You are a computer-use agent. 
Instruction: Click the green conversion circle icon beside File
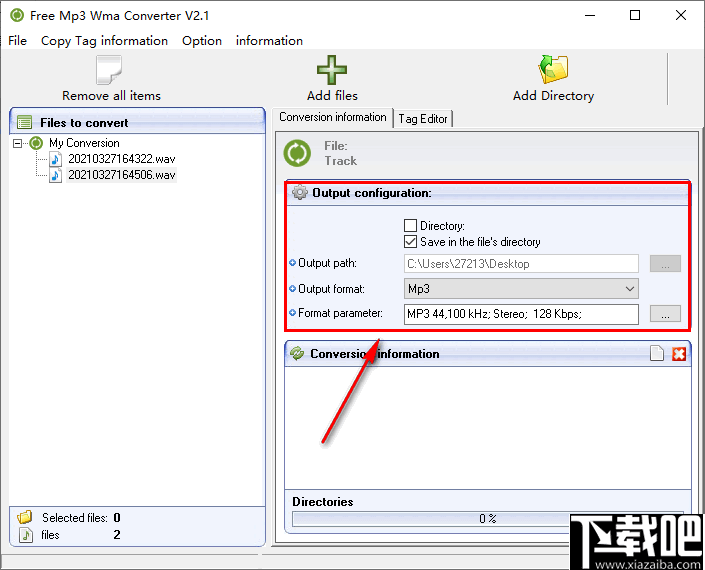[297, 153]
